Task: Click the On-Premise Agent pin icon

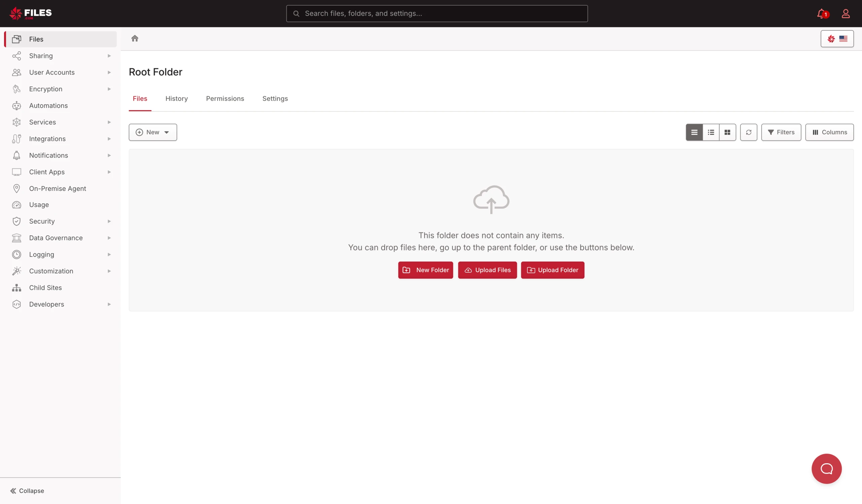Action: 16,189
